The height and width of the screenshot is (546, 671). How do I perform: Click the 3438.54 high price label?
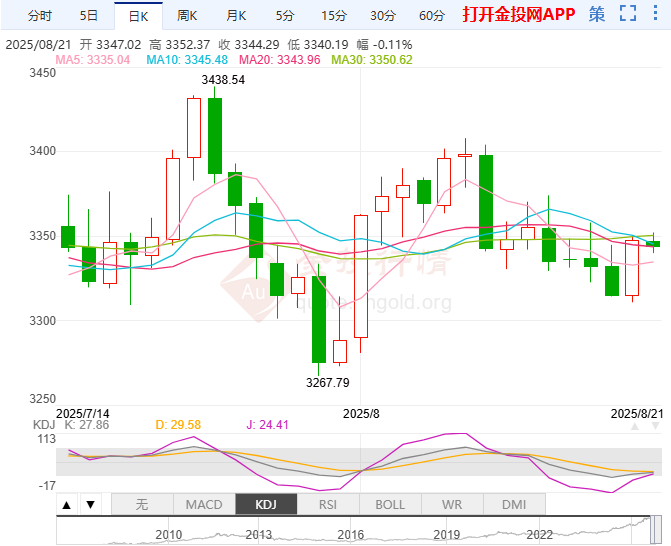click(223, 80)
